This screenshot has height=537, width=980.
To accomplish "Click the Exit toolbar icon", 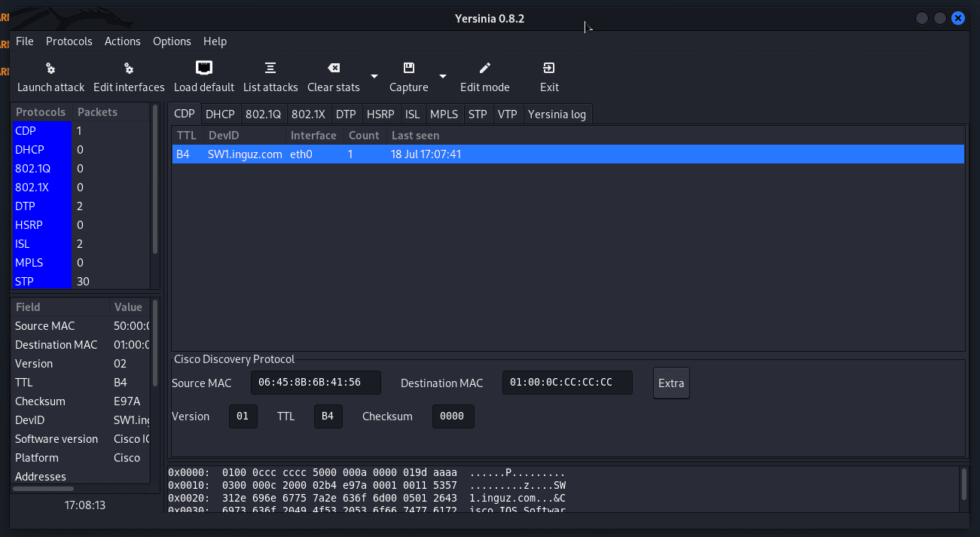I will tap(549, 69).
